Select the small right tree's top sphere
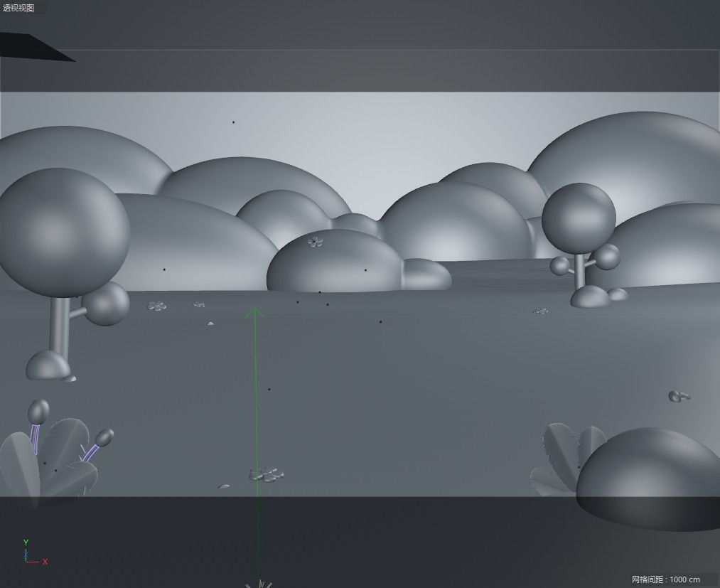720x588 pixels. [579, 218]
